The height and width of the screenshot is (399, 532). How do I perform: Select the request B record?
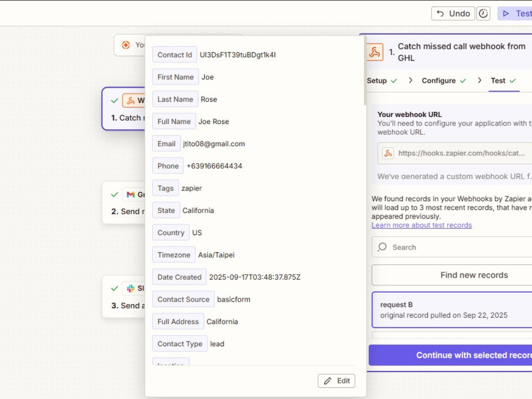[x=452, y=310]
